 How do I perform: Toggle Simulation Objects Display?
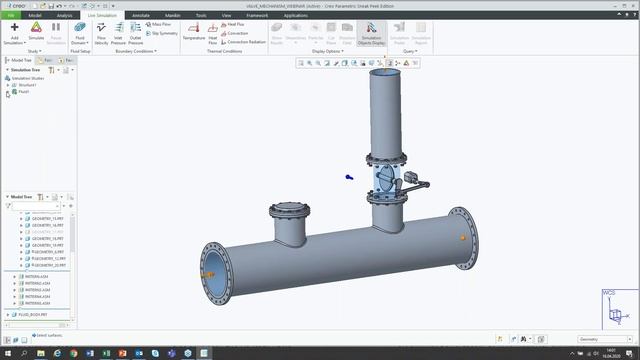tap(371, 33)
